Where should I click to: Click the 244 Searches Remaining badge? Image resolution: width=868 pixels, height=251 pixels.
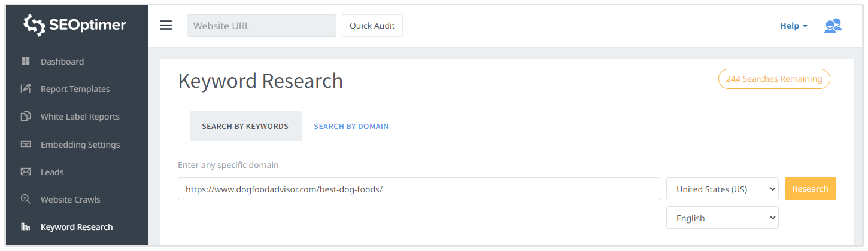[774, 79]
